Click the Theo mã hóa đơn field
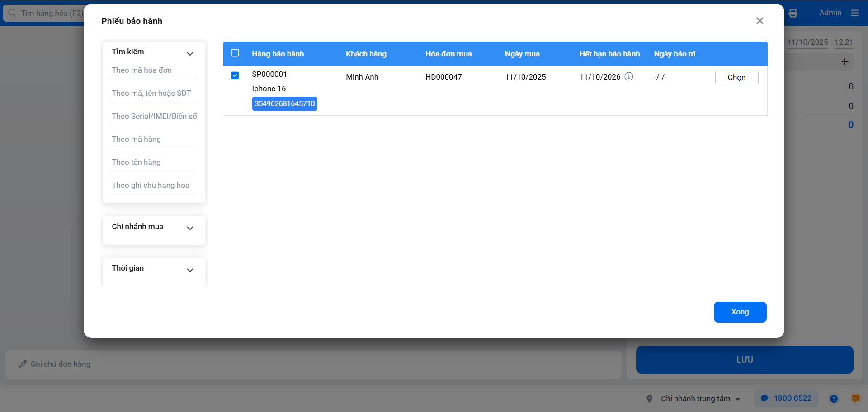The width and height of the screenshot is (868, 412). click(154, 70)
